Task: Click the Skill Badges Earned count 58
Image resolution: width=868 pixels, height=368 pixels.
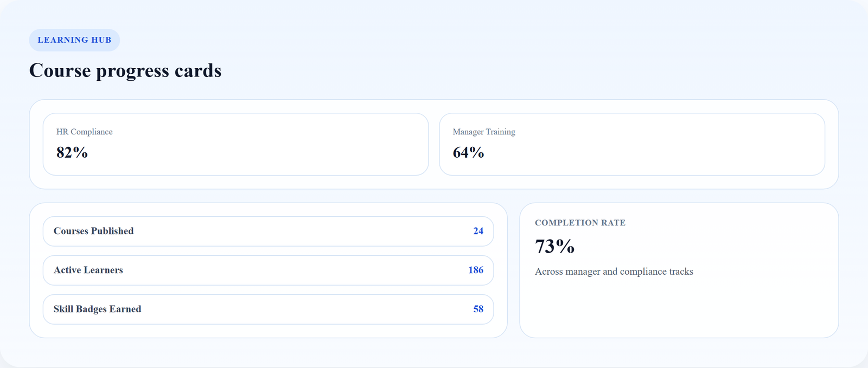Action: point(478,309)
